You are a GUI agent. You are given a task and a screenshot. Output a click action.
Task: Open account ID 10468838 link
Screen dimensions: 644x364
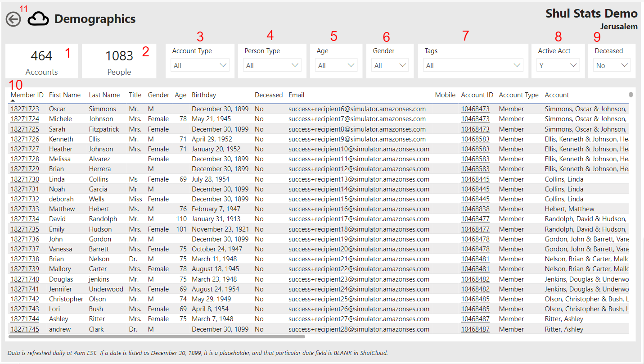[475, 209]
